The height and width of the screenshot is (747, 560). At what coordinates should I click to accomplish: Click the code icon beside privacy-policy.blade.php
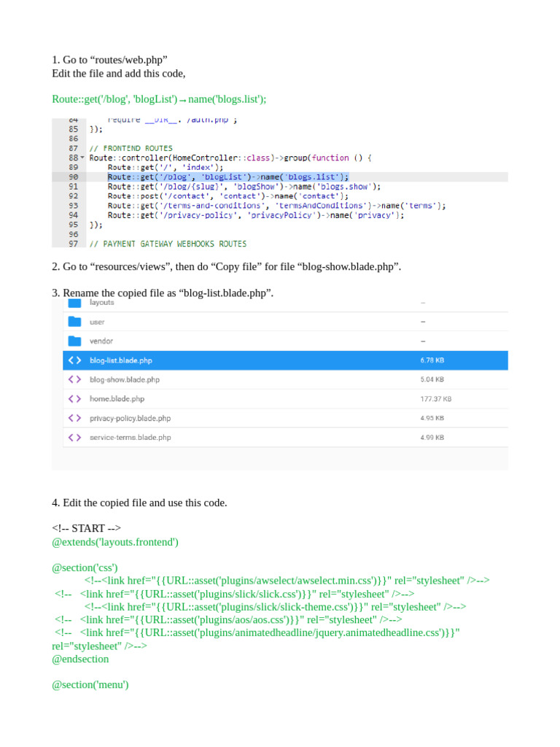pyautogui.click(x=75, y=418)
